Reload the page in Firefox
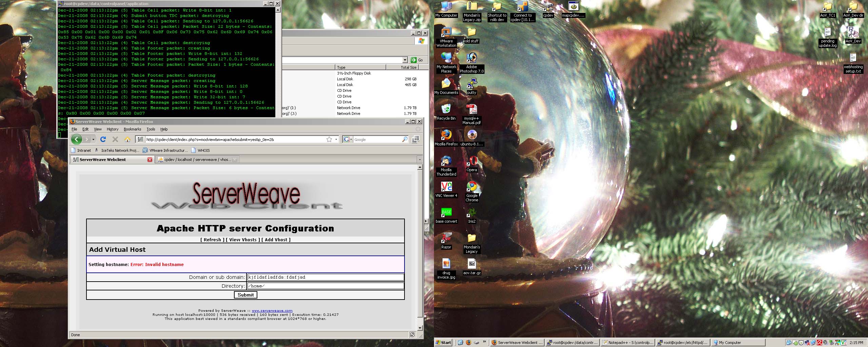The width and height of the screenshot is (868, 347). tap(103, 139)
